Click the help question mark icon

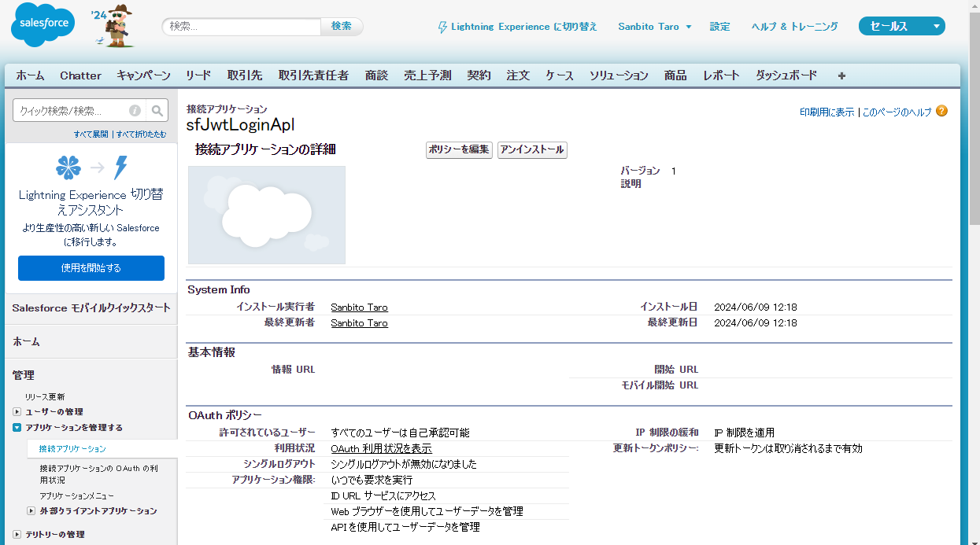941,112
